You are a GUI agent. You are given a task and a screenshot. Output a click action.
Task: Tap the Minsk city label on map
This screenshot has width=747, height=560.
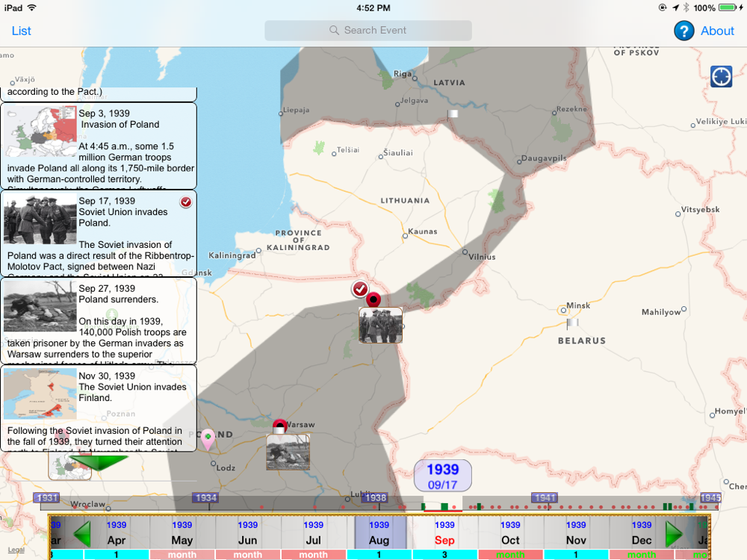578,305
